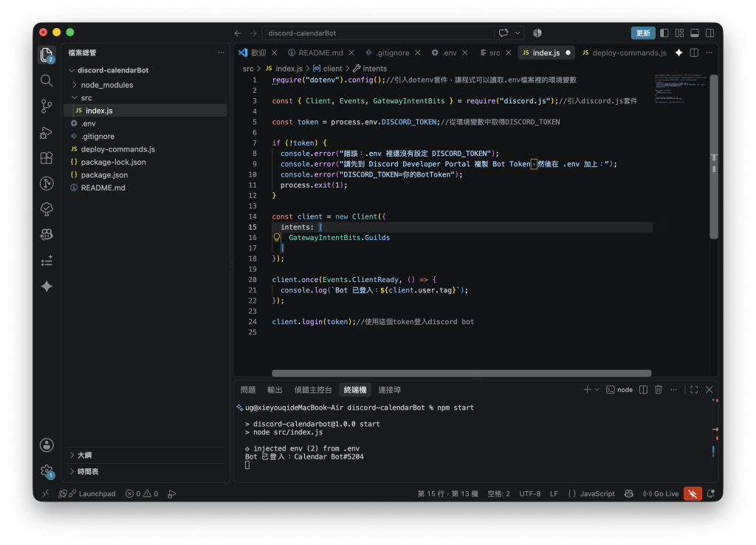Create a new terminal with the plus icon
Viewport: 756px width, 545px height.
[x=587, y=389]
